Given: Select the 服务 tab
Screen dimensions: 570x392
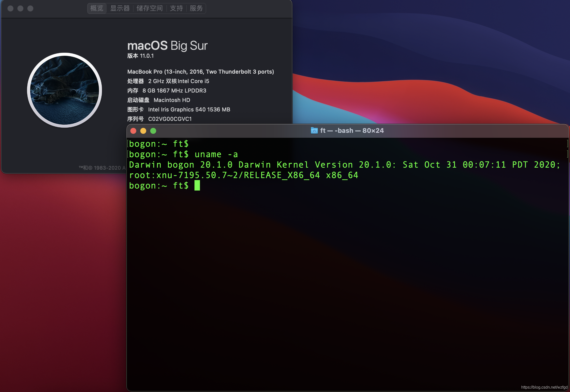Looking at the screenshot, I should coord(196,8).
